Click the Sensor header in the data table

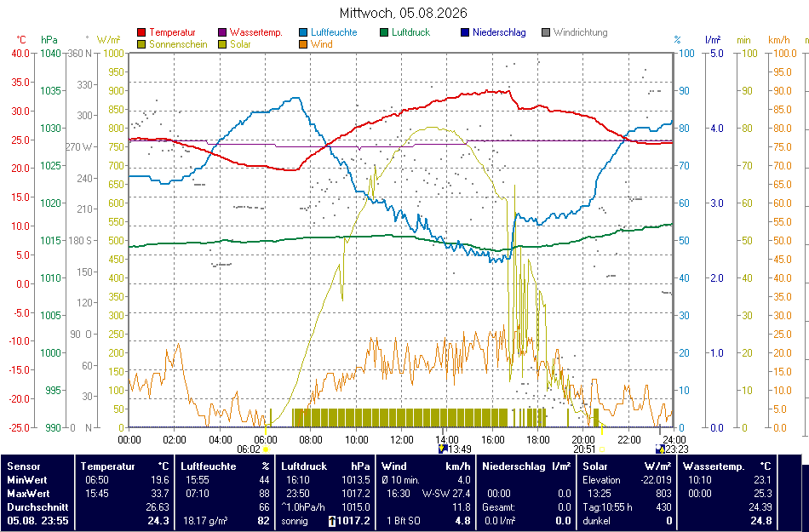point(23,466)
